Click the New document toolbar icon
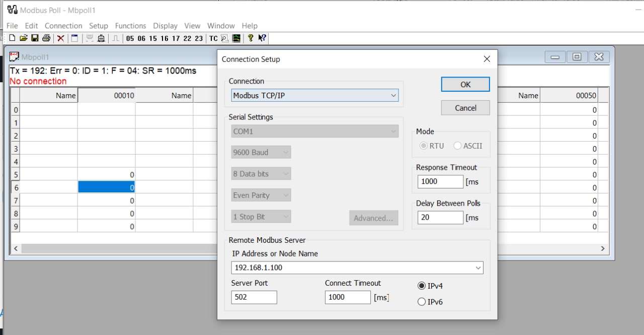644x335 pixels. point(12,38)
